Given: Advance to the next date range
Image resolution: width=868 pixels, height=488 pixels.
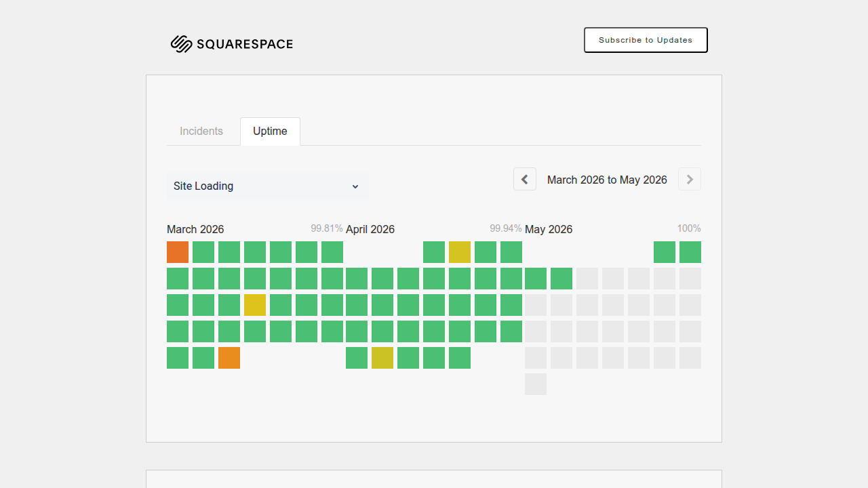Looking at the screenshot, I should tap(690, 179).
